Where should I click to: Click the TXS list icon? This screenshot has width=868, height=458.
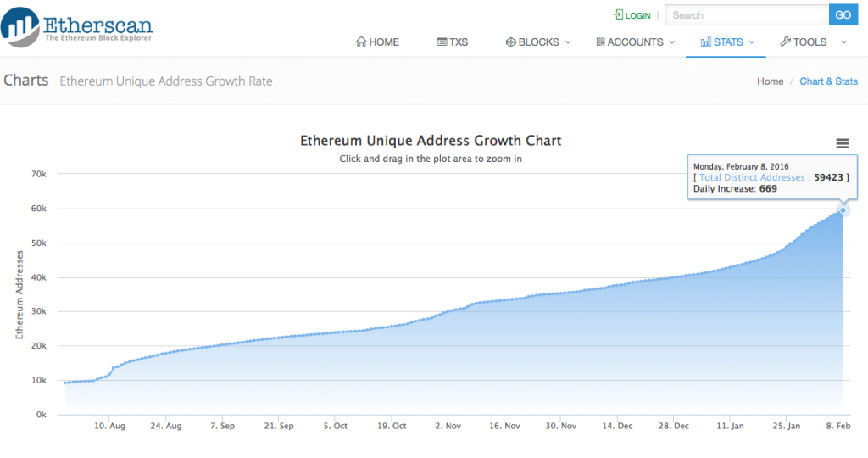point(442,42)
